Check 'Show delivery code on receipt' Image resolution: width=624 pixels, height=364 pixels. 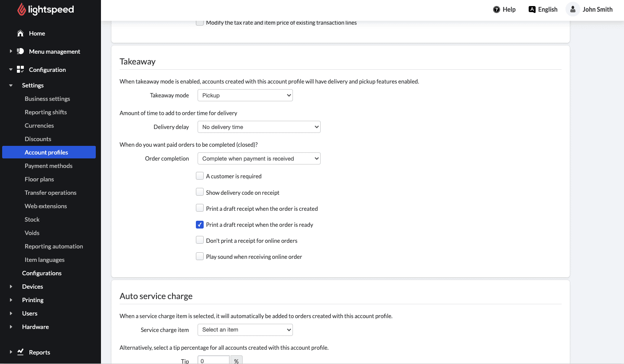pyautogui.click(x=200, y=192)
